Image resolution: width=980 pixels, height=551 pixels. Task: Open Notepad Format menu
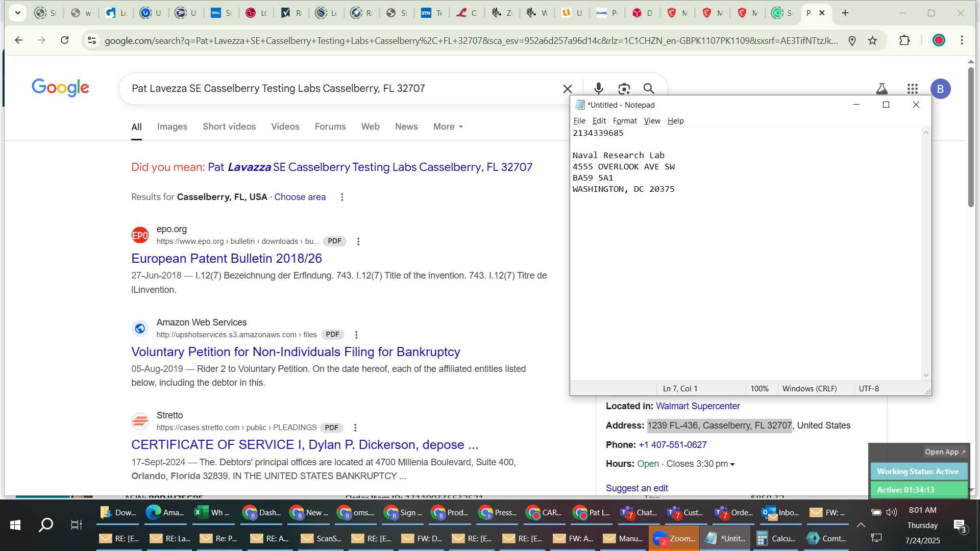[x=625, y=121]
